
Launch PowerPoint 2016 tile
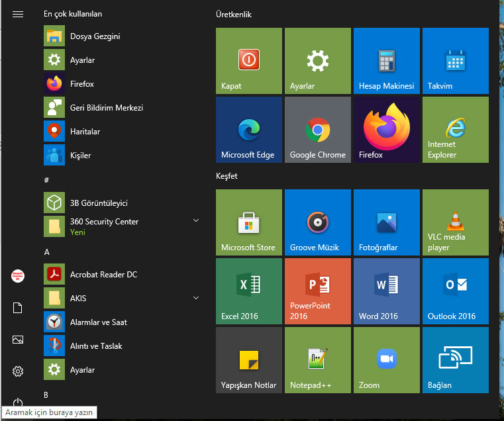[318, 291]
